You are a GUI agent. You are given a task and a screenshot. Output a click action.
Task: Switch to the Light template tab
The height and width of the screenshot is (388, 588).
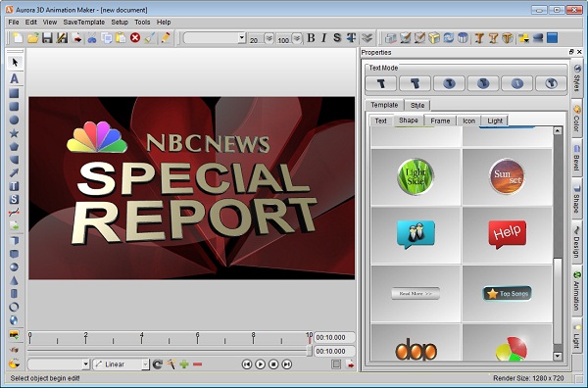click(x=495, y=121)
